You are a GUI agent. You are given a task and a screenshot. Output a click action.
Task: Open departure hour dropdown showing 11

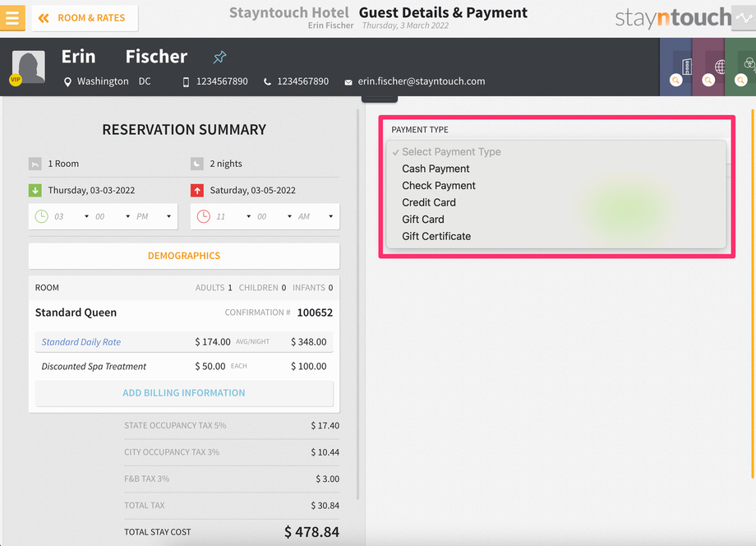233,216
